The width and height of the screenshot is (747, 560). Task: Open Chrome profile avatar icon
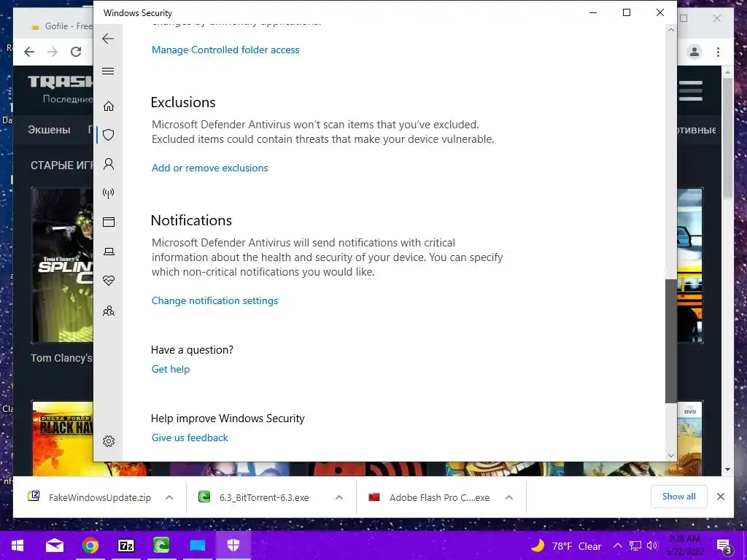pyautogui.click(x=694, y=52)
